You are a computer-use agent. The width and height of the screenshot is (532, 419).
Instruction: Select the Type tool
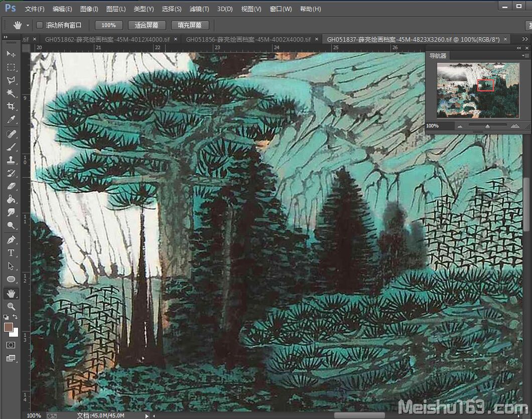pyautogui.click(x=11, y=253)
